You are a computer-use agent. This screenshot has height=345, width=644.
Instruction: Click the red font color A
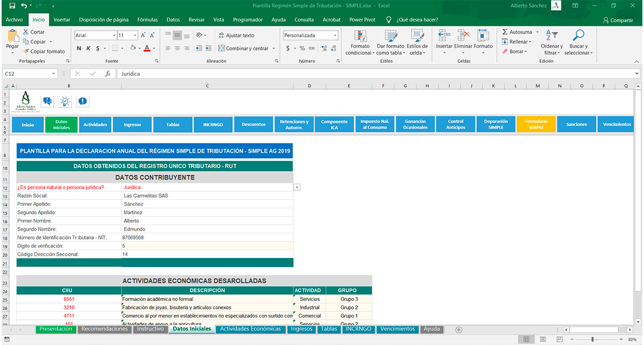click(x=147, y=48)
